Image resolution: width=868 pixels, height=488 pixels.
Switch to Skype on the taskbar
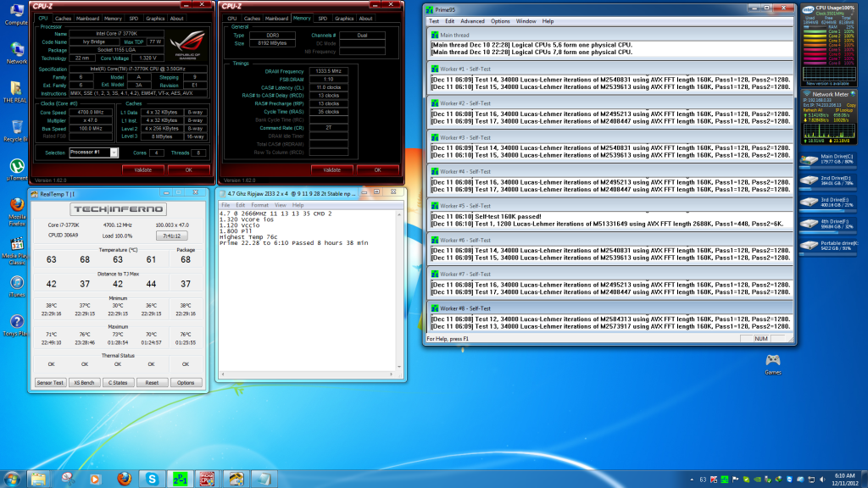point(152,480)
